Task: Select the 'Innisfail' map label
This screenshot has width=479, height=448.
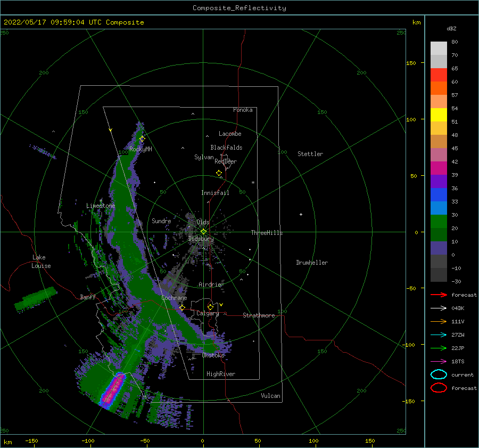Action: [215, 193]
